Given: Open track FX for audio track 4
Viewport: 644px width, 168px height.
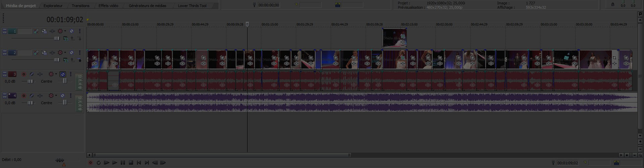Looking at the screenshot, I should (x=40, y=96).
